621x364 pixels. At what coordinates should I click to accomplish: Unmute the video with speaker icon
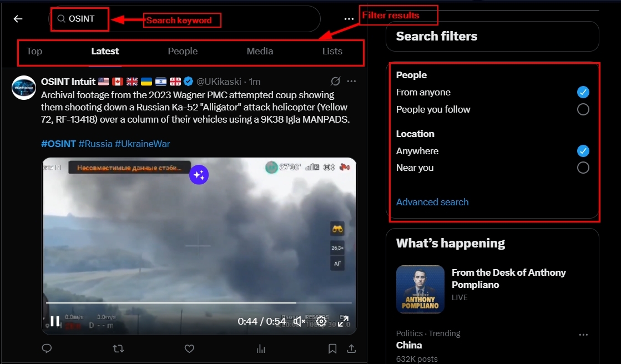click(300, 321)
